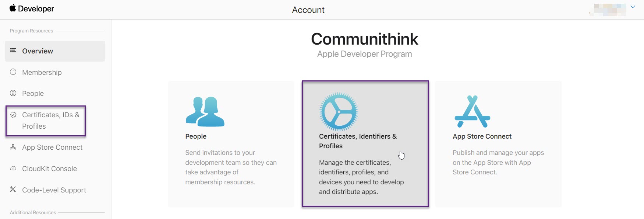This screenshot has height=219, width=644.
Task: Open Code-Level Support in the sidebar
Action: [55, 190]
